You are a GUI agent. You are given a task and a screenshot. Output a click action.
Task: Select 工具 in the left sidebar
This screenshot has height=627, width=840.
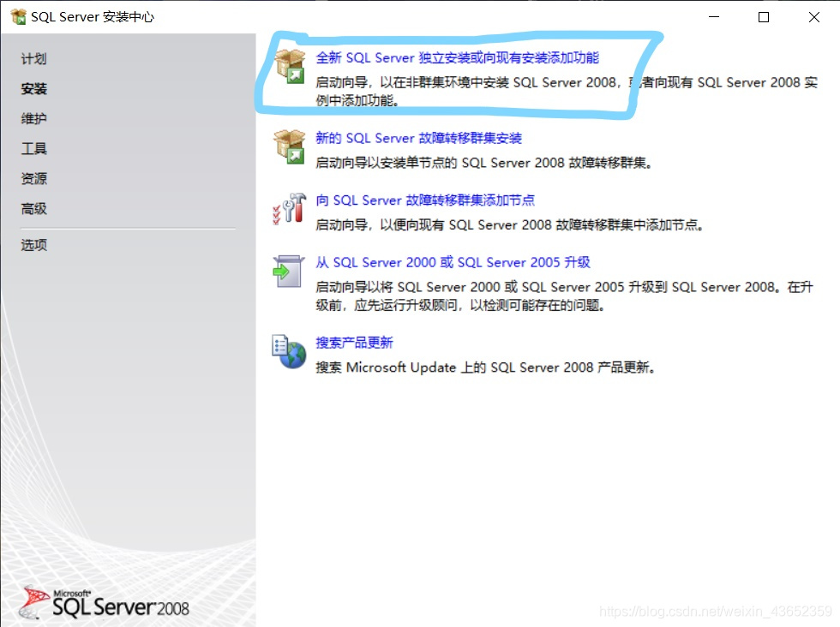pyautogui.click(x=33, y=149)
